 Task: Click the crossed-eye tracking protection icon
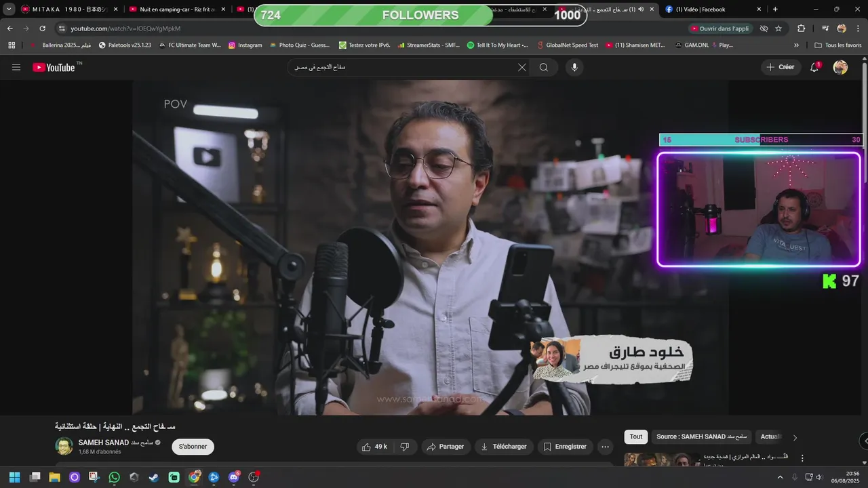tap(764, 28)
